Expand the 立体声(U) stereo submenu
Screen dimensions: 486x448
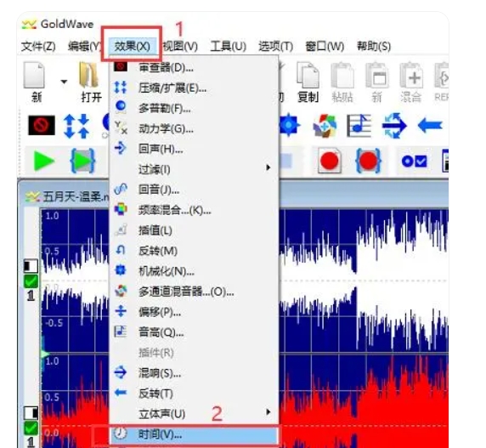point(195,414)
